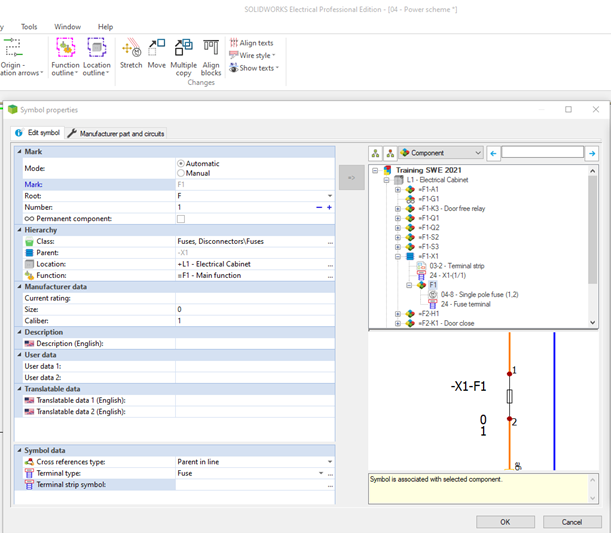Collapse the Symbol data section

19,450
